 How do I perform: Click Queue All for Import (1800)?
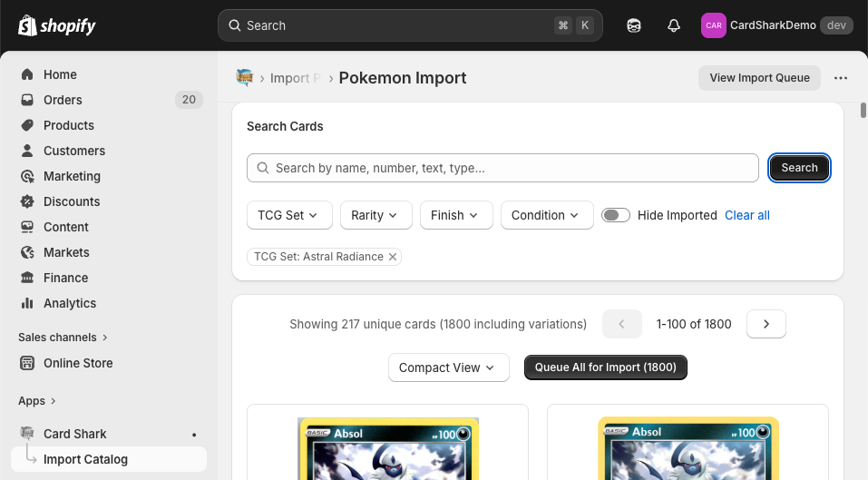[x=606, y=367]
